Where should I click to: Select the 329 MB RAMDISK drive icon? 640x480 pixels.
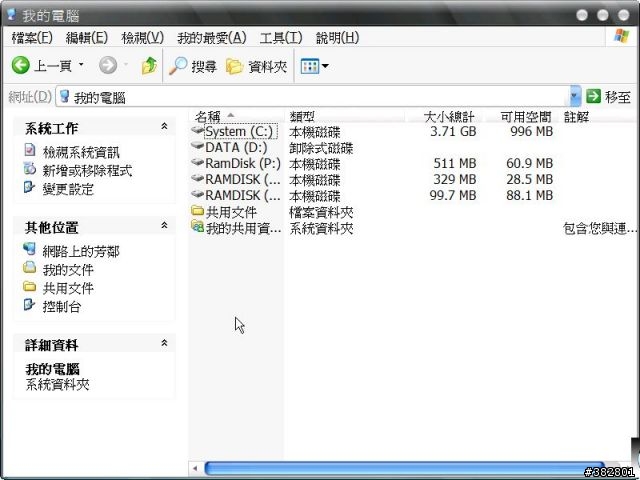pos(198,178)
